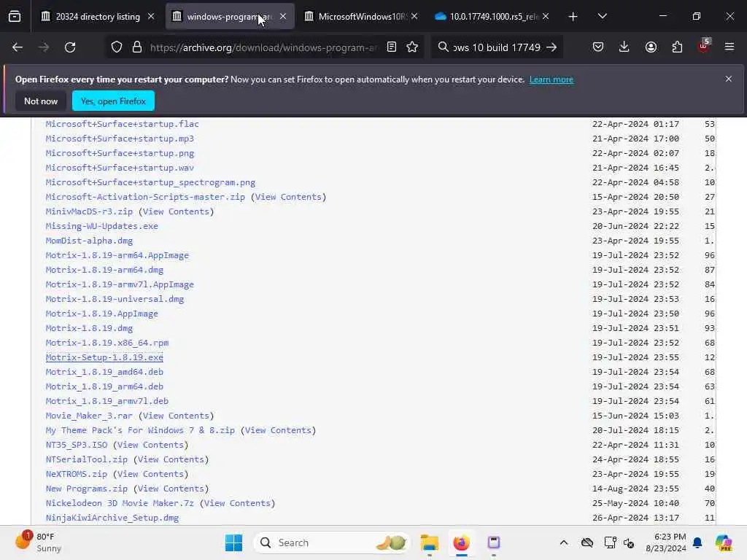Open Firefox View icon in tab strip
The height and width of the screenshot is (560, 747).
tap(15, 16)
